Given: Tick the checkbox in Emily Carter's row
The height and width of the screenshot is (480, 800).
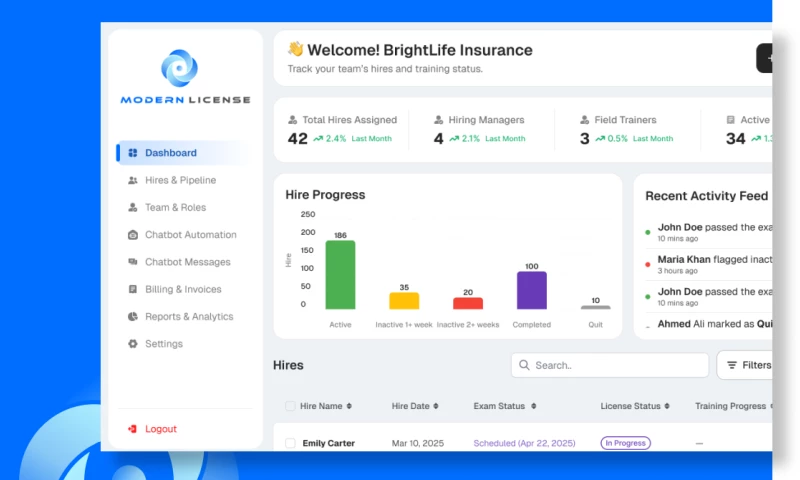Looking at the screenshot, I should [290, 443].
